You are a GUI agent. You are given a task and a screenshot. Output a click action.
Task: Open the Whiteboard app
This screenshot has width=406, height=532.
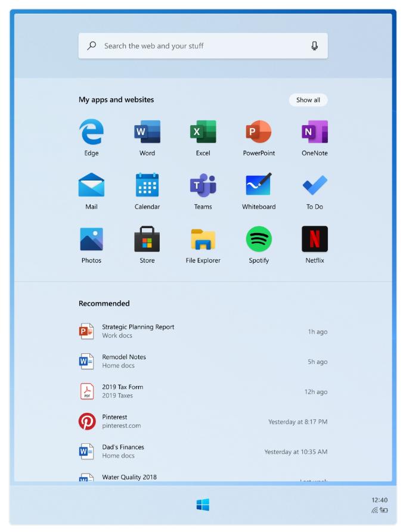259,184
